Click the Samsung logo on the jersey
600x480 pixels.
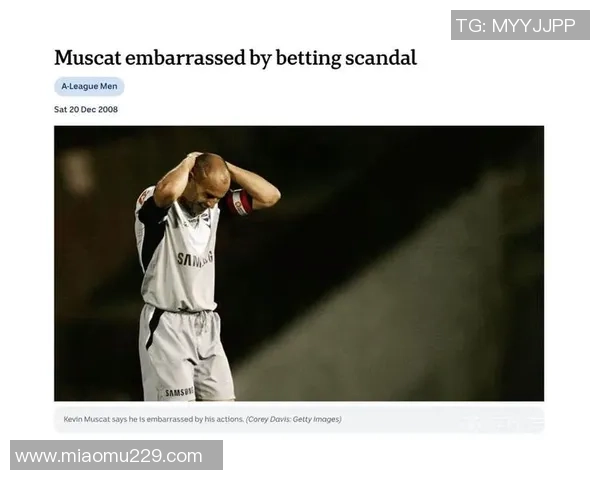195,259
